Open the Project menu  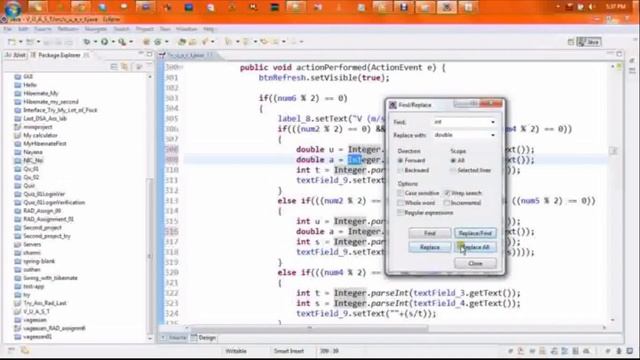[144, 29]
